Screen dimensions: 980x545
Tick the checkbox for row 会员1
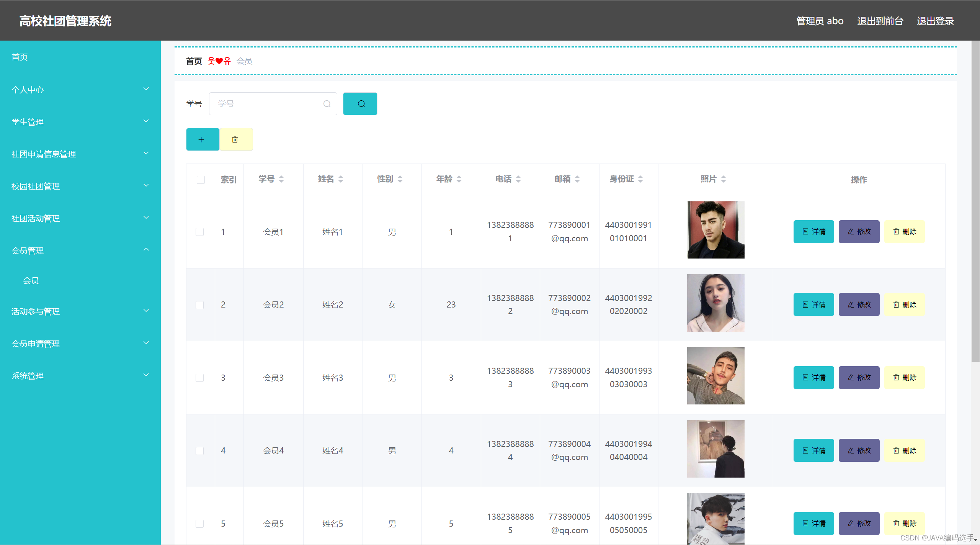pos(200,232)
